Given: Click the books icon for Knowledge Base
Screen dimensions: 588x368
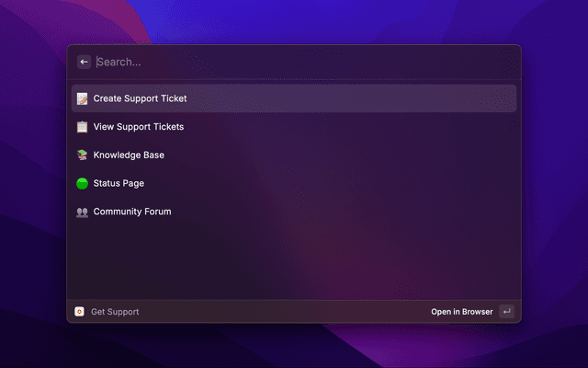Looking at the screenshot, I should [82, 155].
